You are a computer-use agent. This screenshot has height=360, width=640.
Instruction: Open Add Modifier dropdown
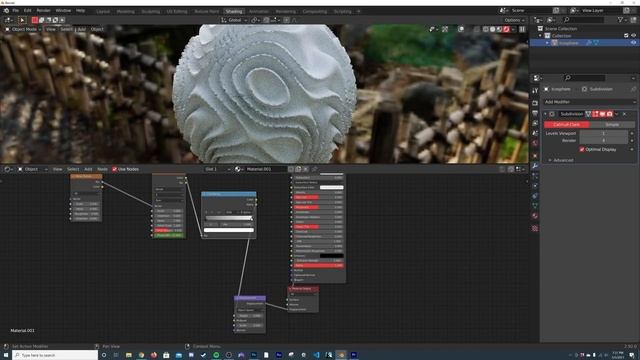tap(589, 102)
